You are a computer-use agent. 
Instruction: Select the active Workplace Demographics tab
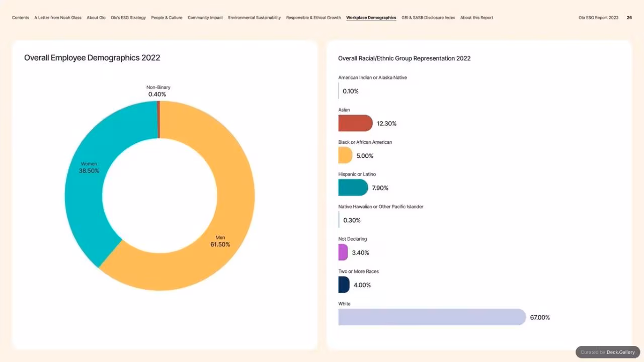pos(371,18)
